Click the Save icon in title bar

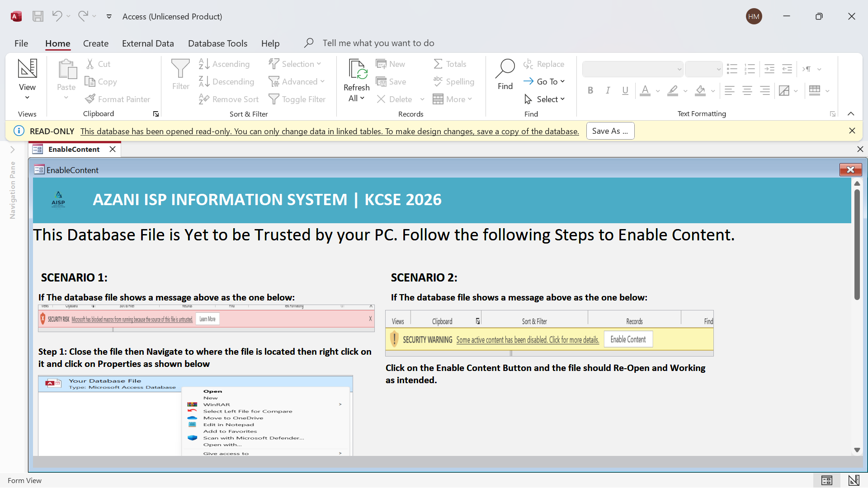pos(38,17)
